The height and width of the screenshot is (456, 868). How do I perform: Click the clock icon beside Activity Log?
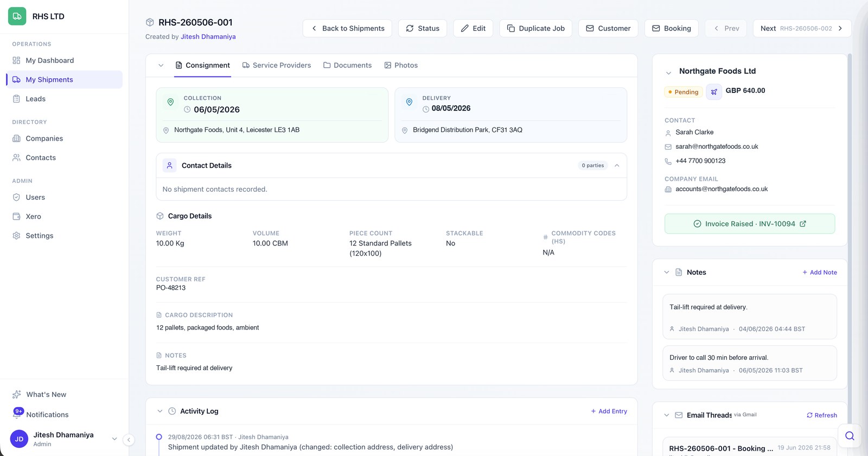tap(172, 411)
